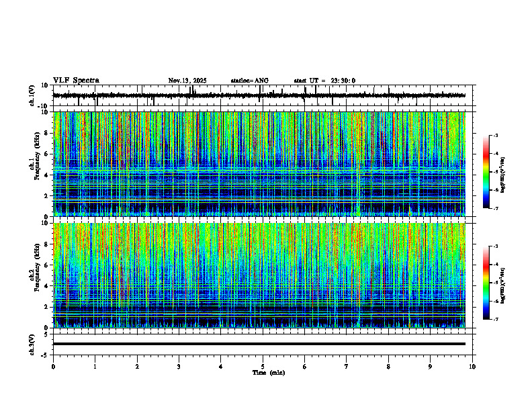Screen dimensions: 532x411
Task: Click time axis tick label "2"
Action: click(x=137, y=367)
